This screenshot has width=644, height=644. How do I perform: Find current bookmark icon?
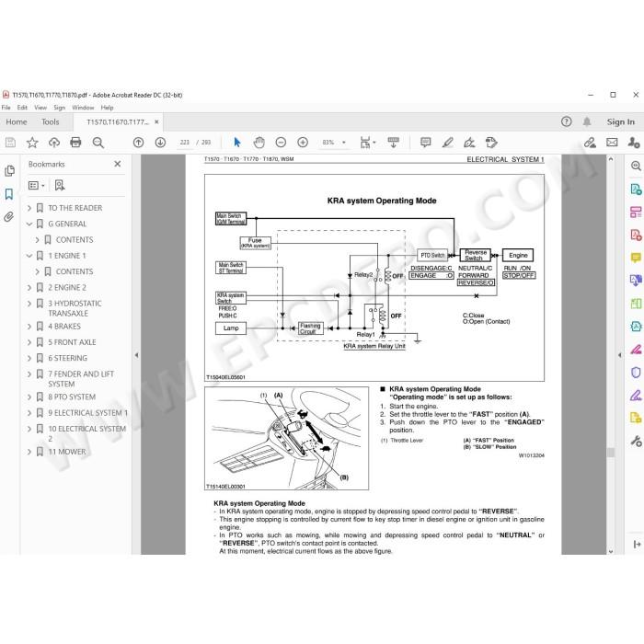click(x=60, y=185)
